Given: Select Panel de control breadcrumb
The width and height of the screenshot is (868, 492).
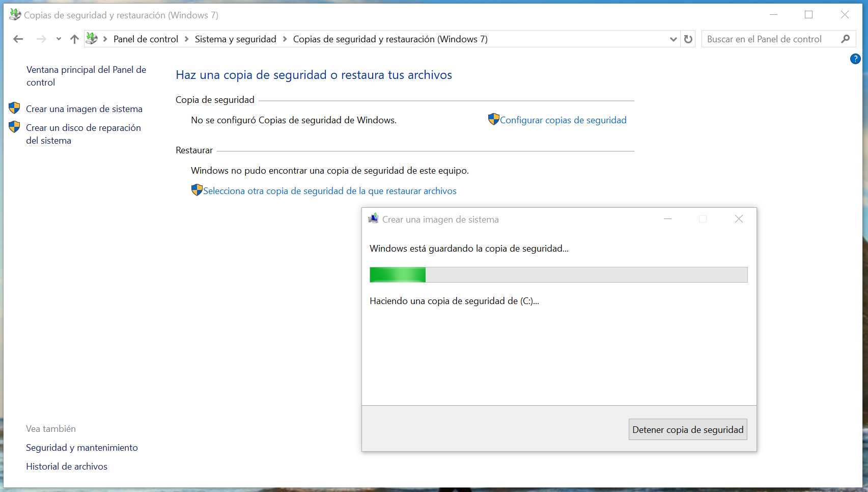Looking at the screenshot, I should [x=146, y=39].
